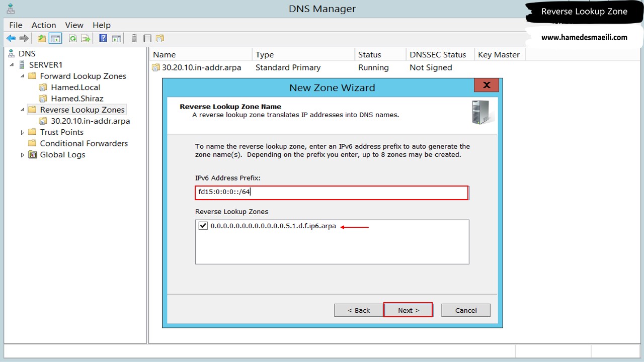This screenshot has width=644, height=362.
Task: Click the Next button in wizard
Action: [408, 310]
